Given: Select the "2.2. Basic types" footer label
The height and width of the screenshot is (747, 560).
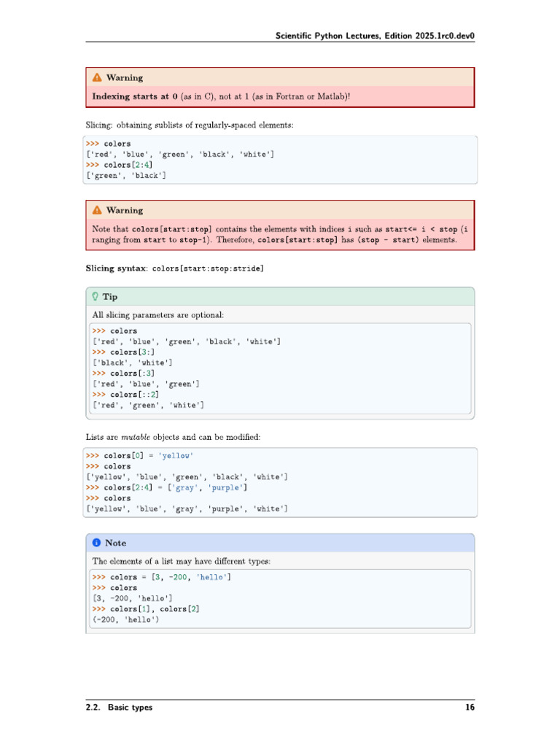Looking at the screenshot, I should point(119,707).
